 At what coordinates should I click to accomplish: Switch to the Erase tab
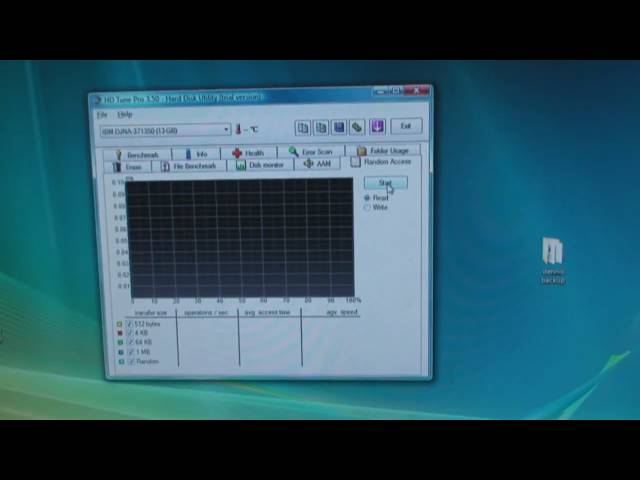tap(127, 167)
